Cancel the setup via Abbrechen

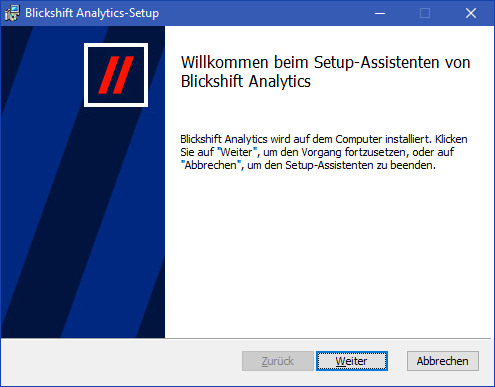pyautogui.click(x=443, y=361)
